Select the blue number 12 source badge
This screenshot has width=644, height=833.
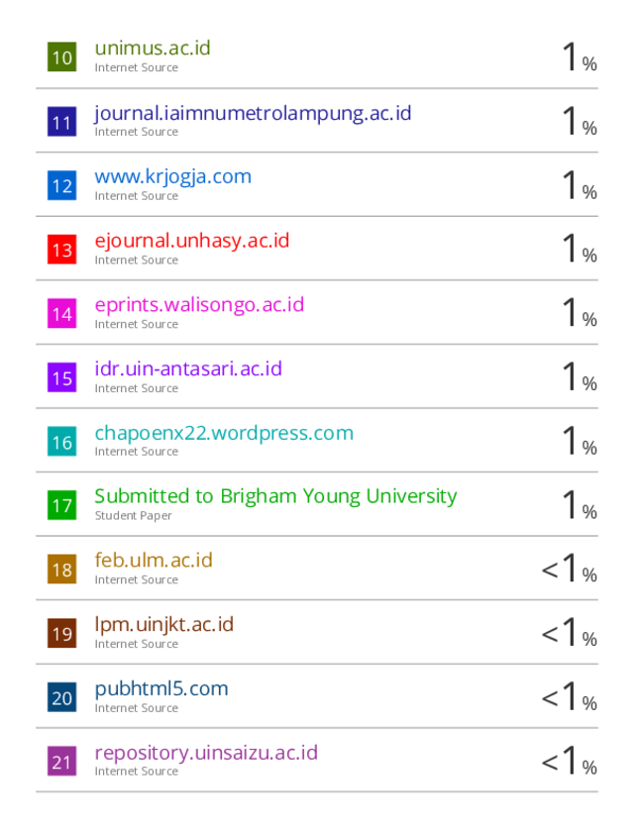(x=61, y=185)
